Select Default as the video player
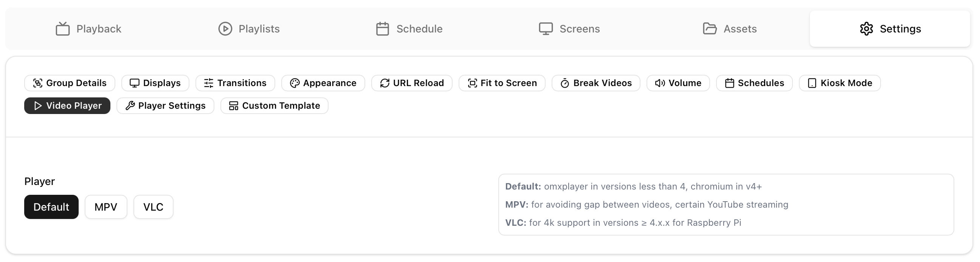 tap(51, 207)
